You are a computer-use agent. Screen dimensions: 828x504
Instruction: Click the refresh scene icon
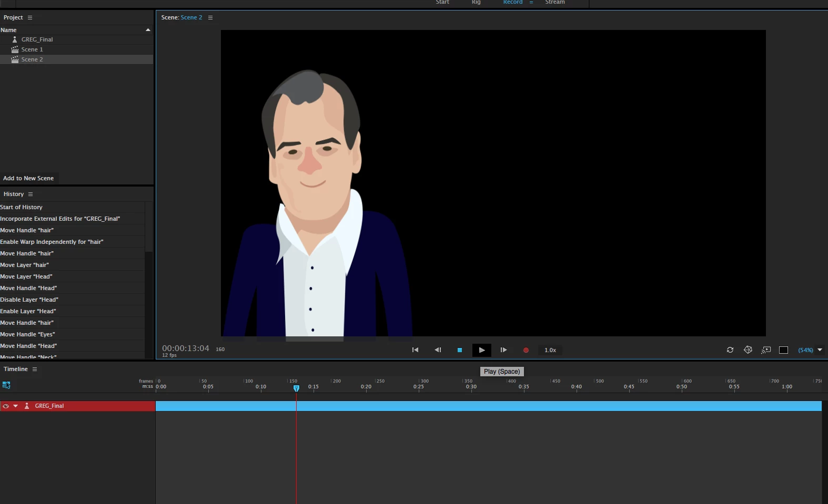click(x=730, y=350)
